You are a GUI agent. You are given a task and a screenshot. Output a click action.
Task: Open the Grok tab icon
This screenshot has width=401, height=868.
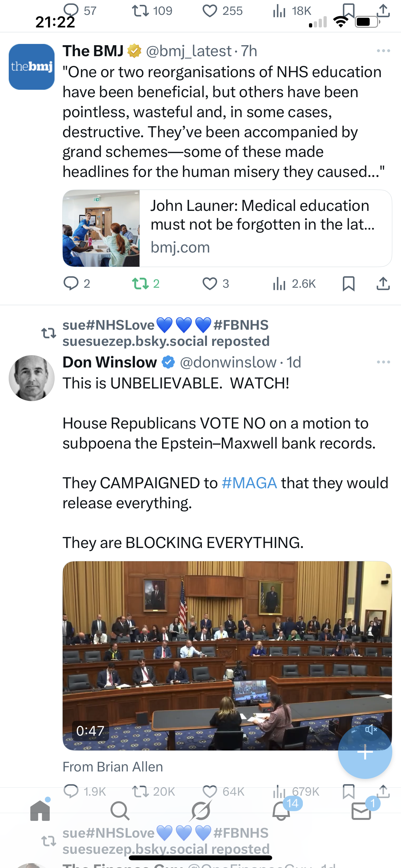tap(200, 811)
